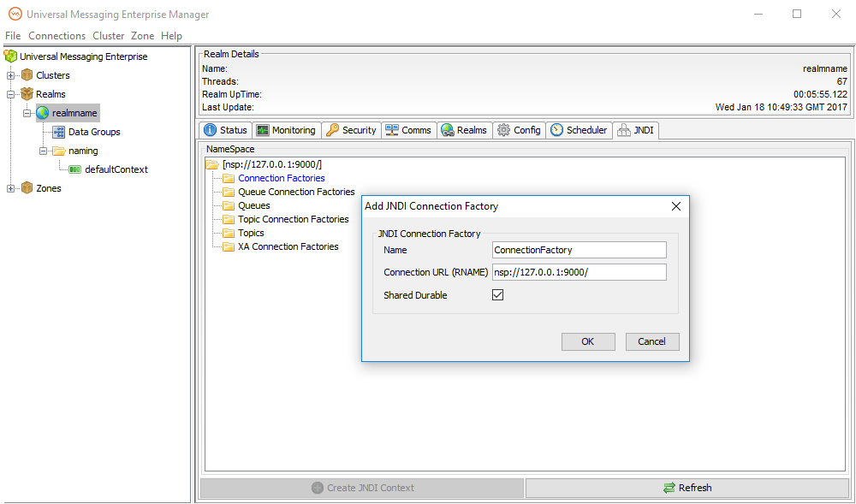Select Topics in the namespace tree
This screenshot has height=504, width=856.
pos(251,233)
